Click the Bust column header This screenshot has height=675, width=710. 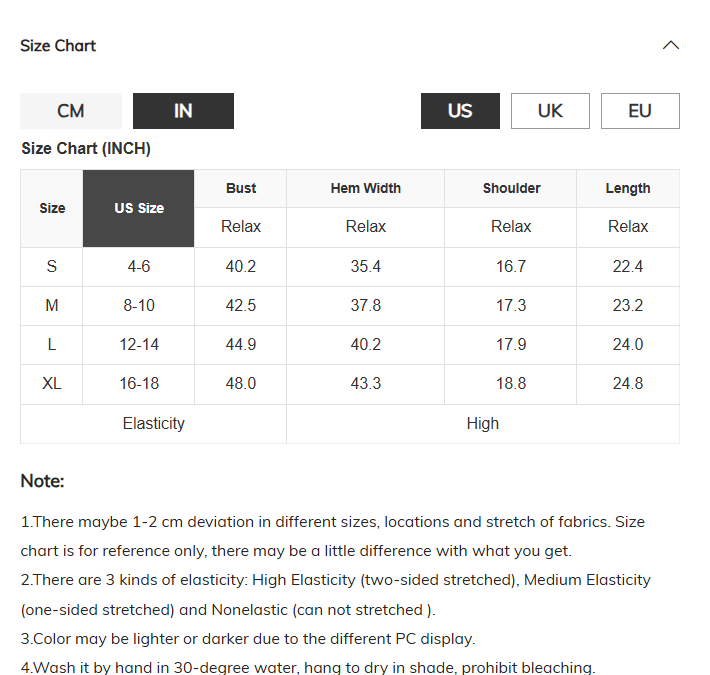click(241, 188)
